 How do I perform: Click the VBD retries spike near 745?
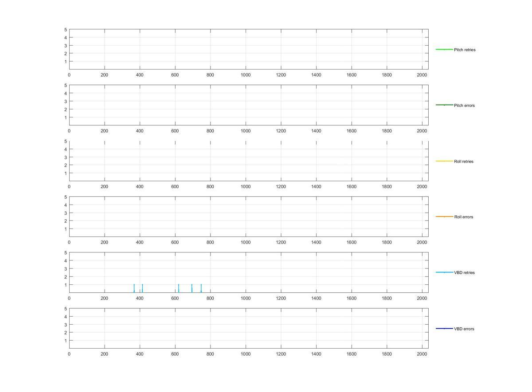pos(201,288)
